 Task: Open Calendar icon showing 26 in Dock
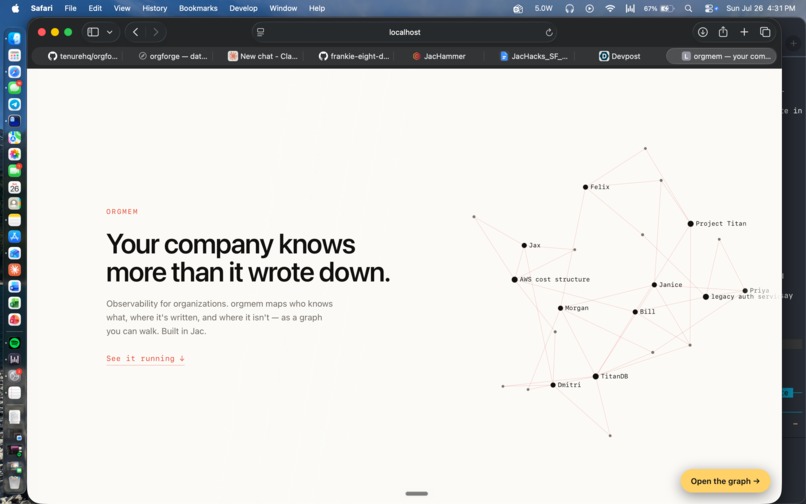14,187
